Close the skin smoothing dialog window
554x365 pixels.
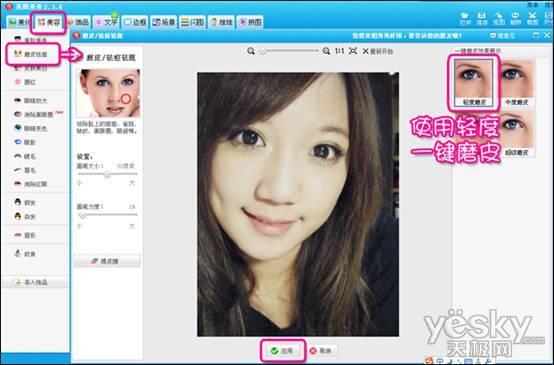(x=547, y=36)
